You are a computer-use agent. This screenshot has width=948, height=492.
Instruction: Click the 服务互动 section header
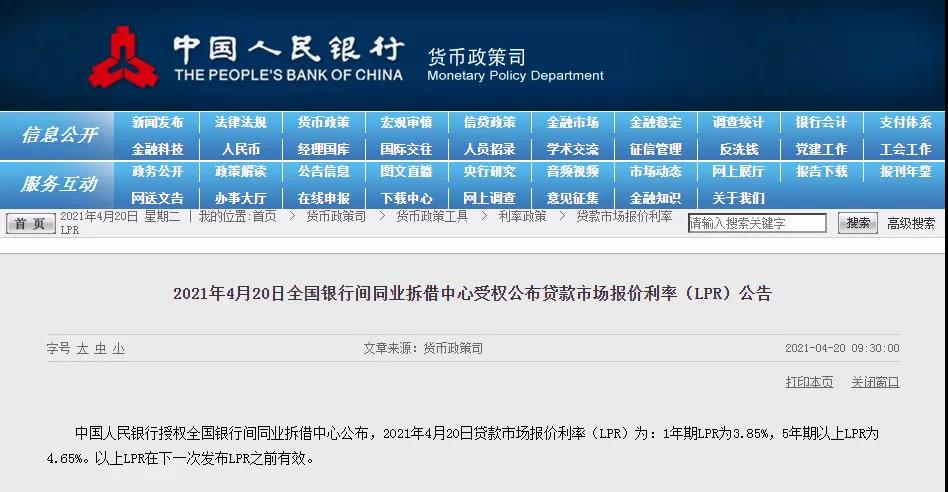tap(59, 184)
